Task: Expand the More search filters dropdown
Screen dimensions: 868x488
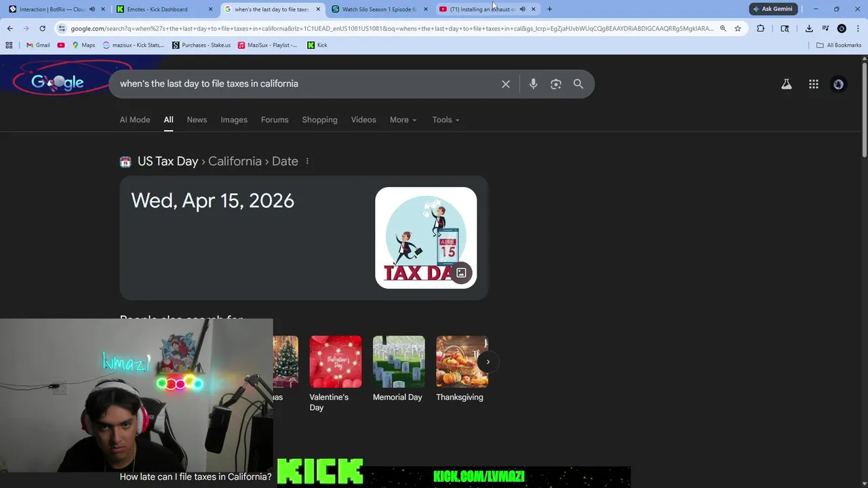Action: pos(403,120)
